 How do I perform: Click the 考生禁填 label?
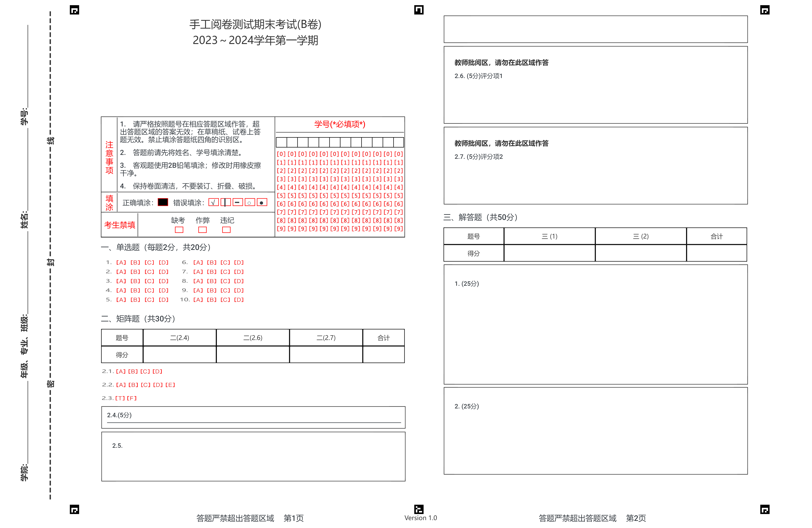coord(120,225)
